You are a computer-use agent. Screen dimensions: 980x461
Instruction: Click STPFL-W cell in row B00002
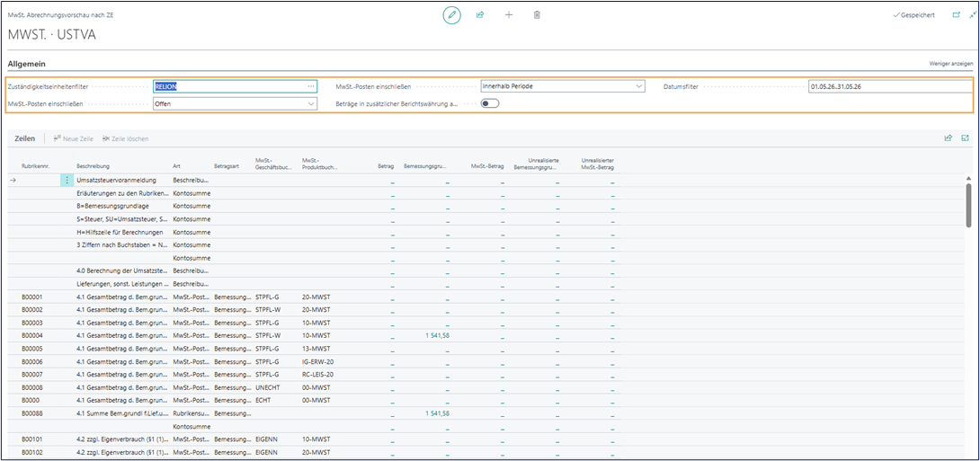(x=268, y=310)
